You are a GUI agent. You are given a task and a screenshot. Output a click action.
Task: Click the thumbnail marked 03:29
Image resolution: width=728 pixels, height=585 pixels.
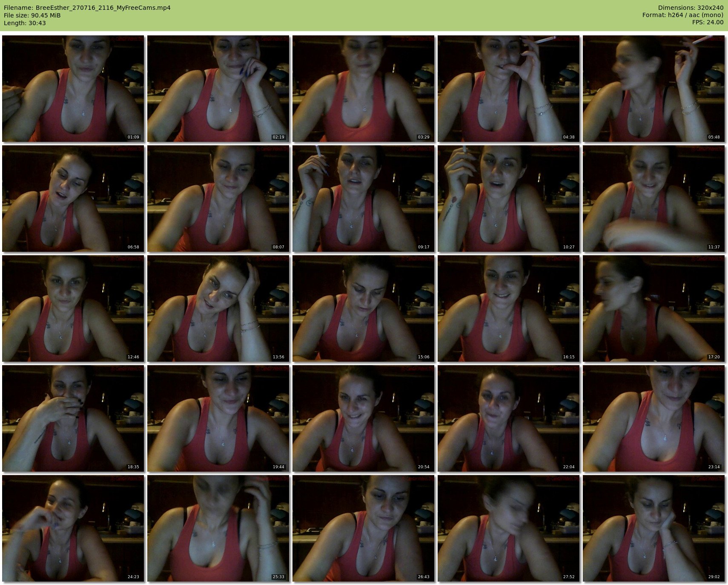364,89
